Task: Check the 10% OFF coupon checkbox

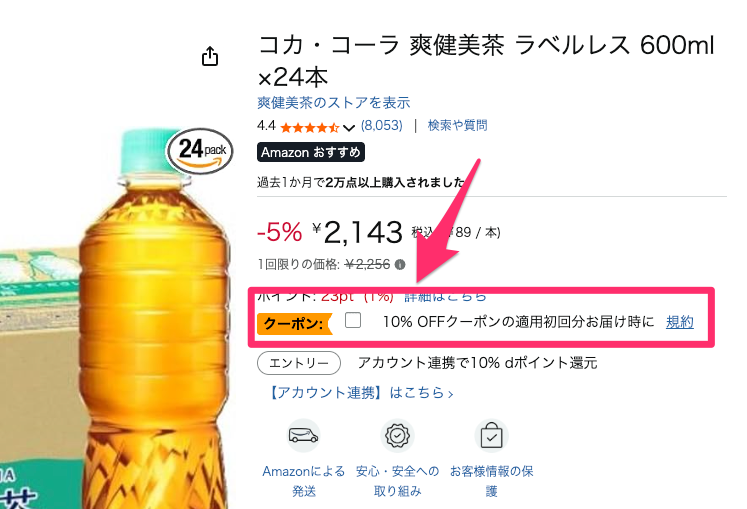Action: (x=352, y=321)
